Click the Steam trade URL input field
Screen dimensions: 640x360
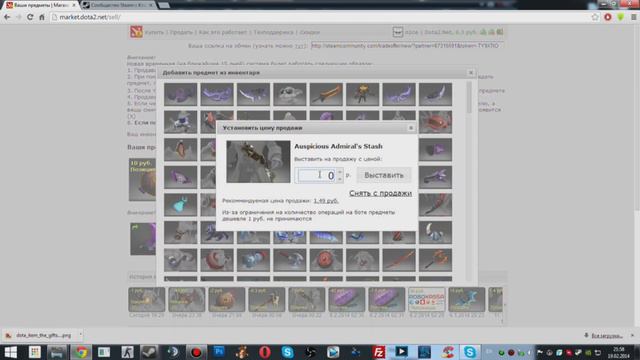407,46
